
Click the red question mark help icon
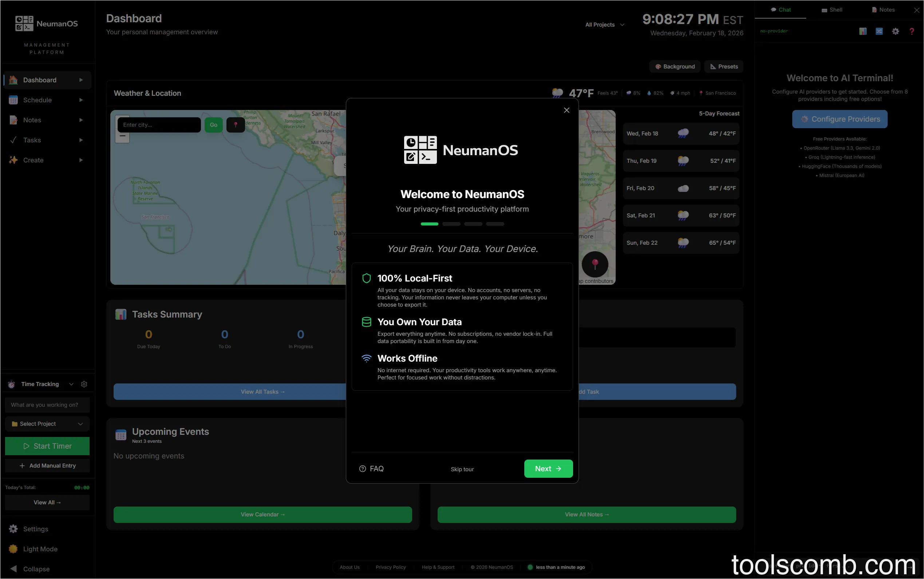912,31
